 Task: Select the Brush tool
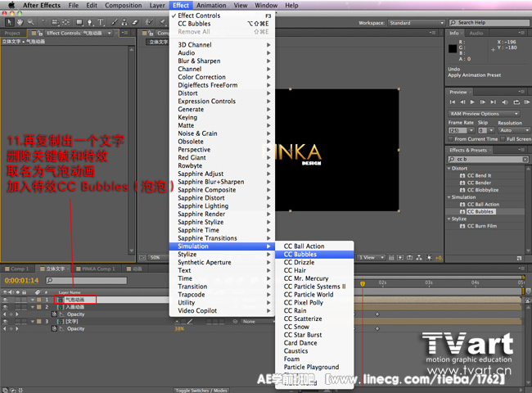pos(115,22)
